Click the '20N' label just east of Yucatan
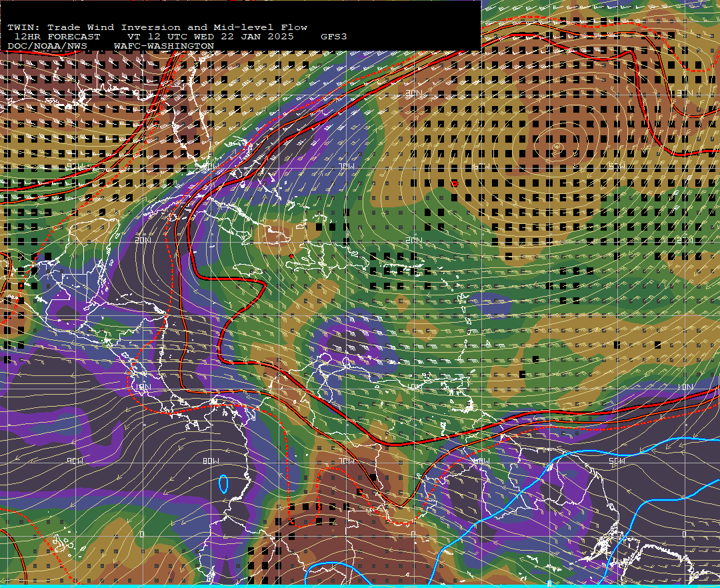This screenshot has width=720, height=588. click(x=143, y=240)
